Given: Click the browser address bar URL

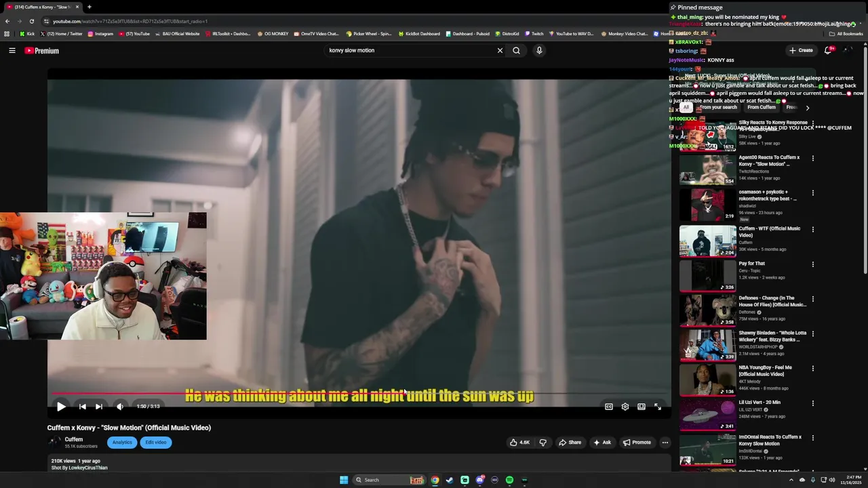Looking at the screenshot, I should click(x=130, y=21).
